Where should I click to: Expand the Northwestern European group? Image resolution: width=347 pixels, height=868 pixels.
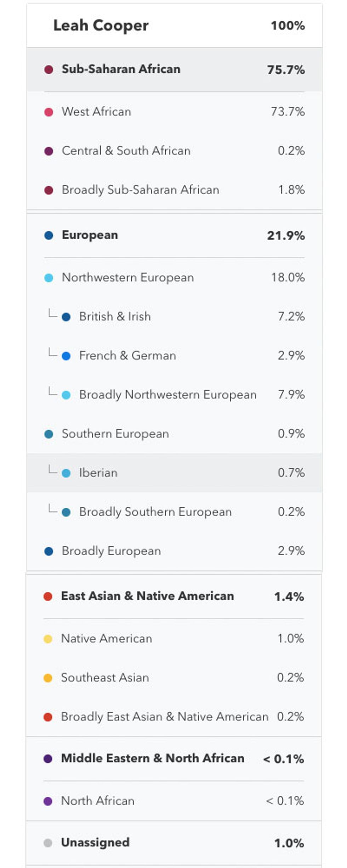174,277
